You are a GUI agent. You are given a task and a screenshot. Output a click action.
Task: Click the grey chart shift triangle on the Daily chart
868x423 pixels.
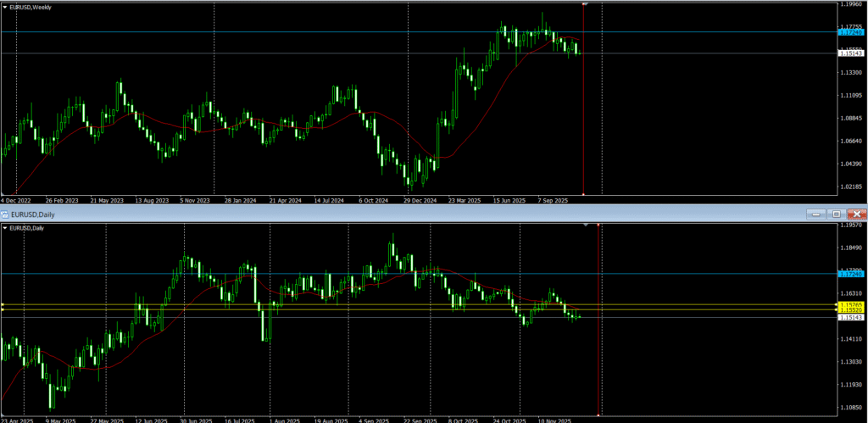[586, 225]
